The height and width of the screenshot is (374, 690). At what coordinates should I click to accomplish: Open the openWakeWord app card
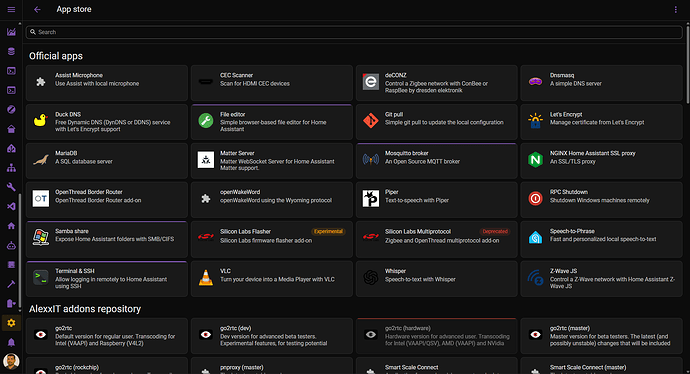coord(272,199)
